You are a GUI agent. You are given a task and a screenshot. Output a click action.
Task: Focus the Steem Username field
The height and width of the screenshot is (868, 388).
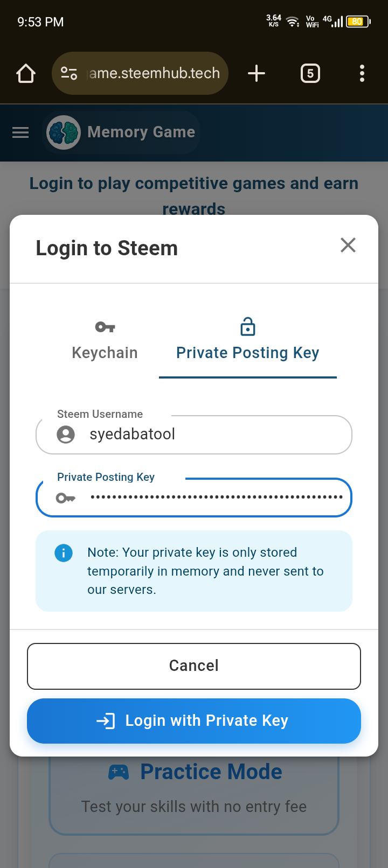tap(194, 435)
